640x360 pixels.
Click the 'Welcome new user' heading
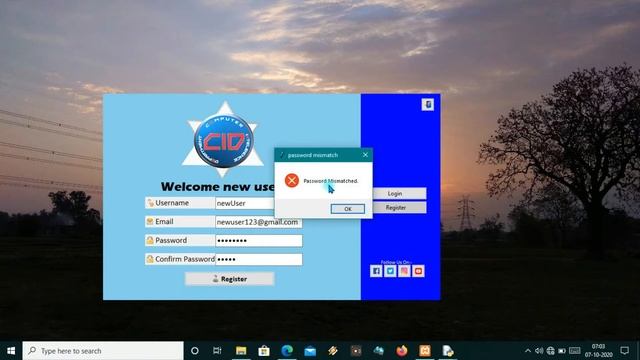[218, 187]
